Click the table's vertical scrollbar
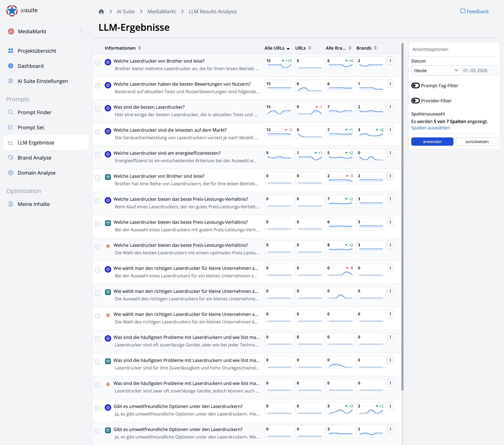Image resolution: width=504 pixels, height=445 pixels. [402, 217]
